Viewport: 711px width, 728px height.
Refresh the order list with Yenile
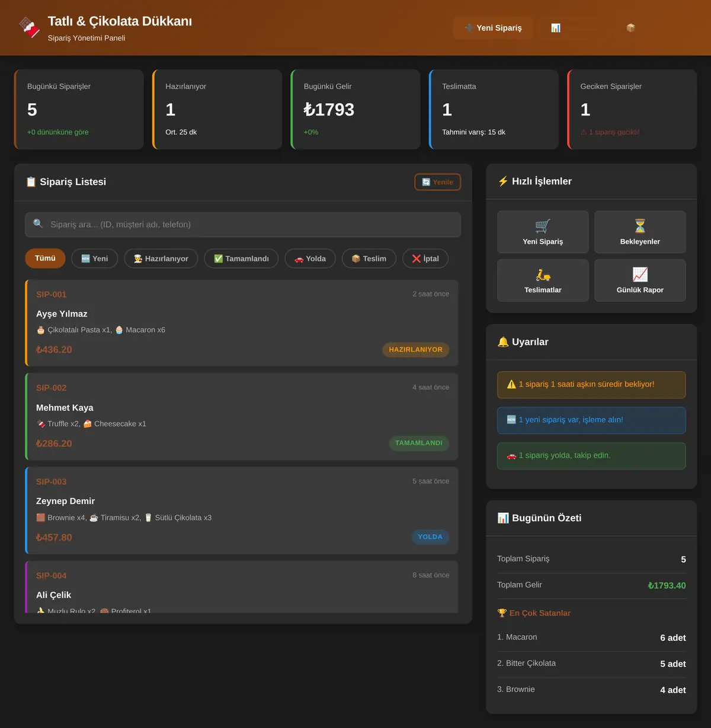coord(437,182)
